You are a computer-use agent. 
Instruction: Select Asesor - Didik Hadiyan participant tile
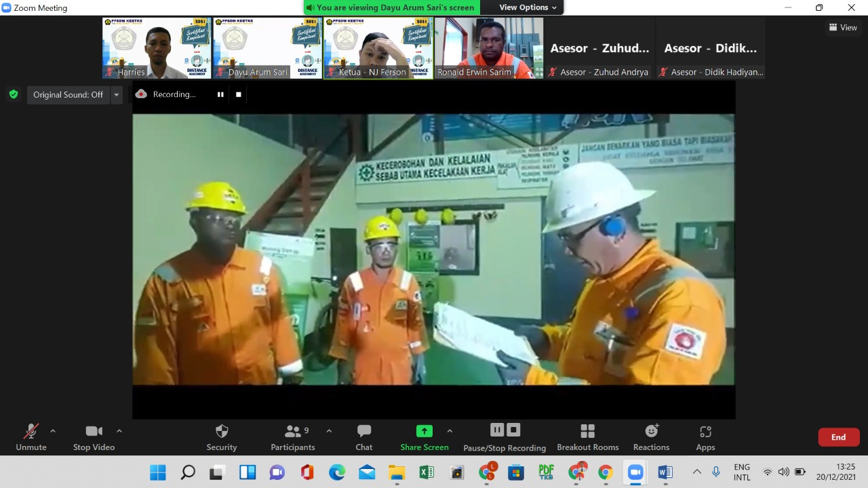[x=711, y=48]
